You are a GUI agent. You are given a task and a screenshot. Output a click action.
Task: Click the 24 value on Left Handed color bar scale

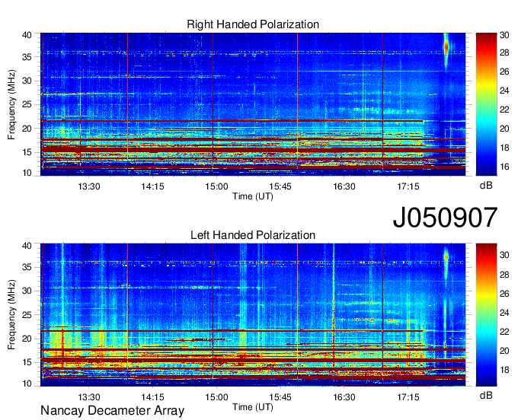504,313
